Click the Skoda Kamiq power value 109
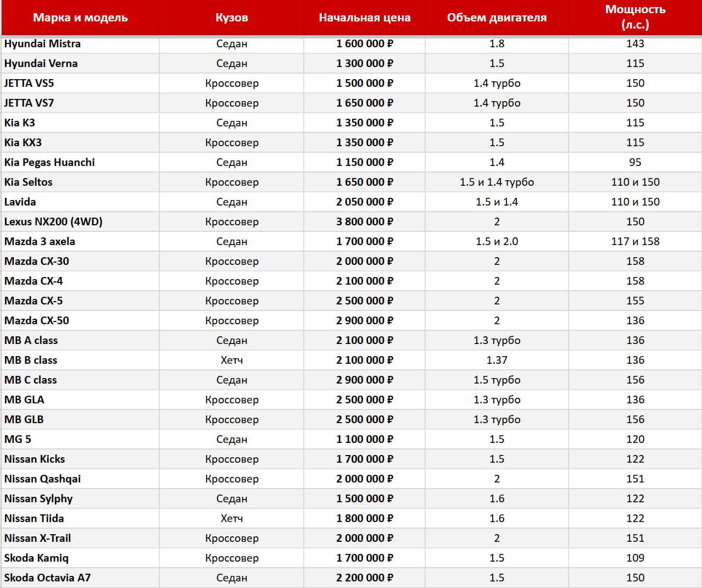The width and height of the screenshot is (702, 588). tap(635, 558)
